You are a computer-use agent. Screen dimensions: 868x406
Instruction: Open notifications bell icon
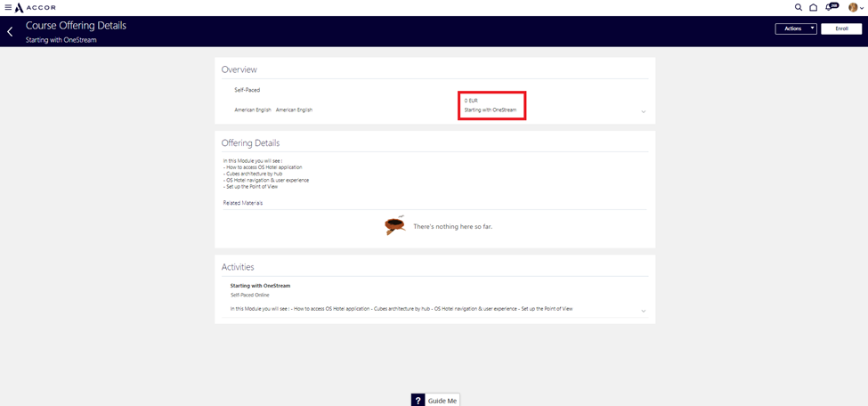click(831, 7)
